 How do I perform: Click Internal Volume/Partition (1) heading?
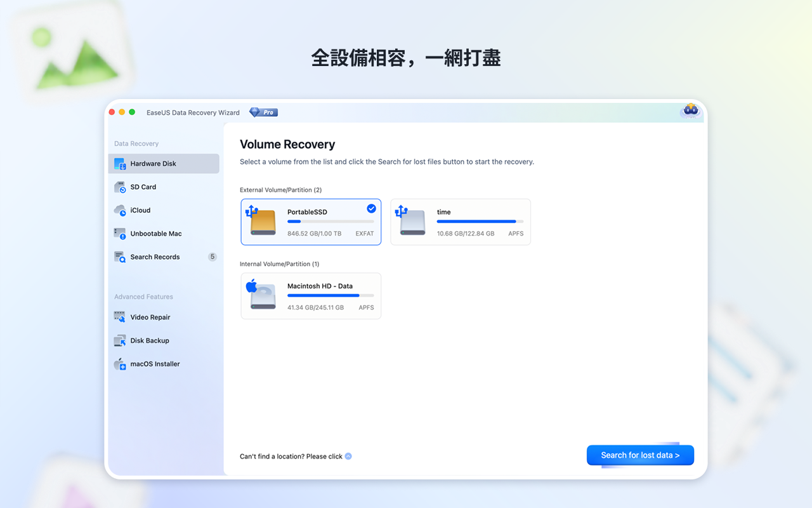click(280, 264)
